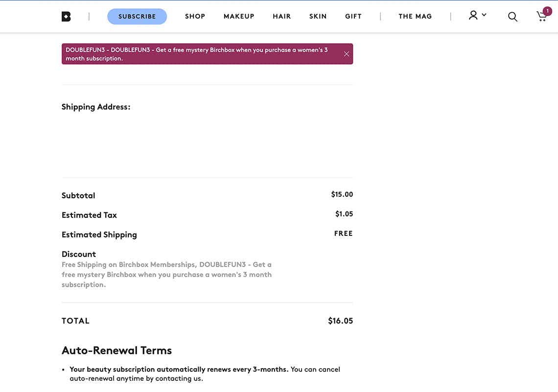Open the Skin menu
Viewport: 558px width, 392px height.
[318, 16]
